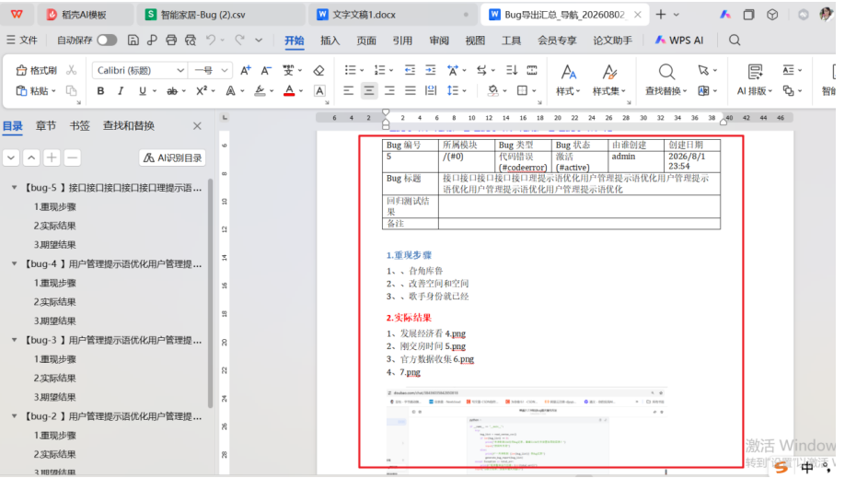868x490 pixels.
Task: Click the 格式刷 format painter button
Action: 37,70
